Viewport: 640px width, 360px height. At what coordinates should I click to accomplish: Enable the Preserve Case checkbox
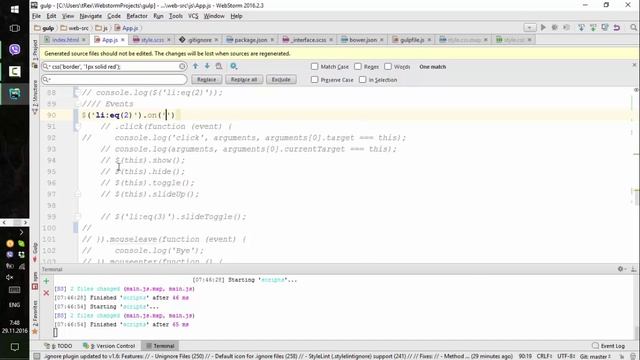[314, 80]
